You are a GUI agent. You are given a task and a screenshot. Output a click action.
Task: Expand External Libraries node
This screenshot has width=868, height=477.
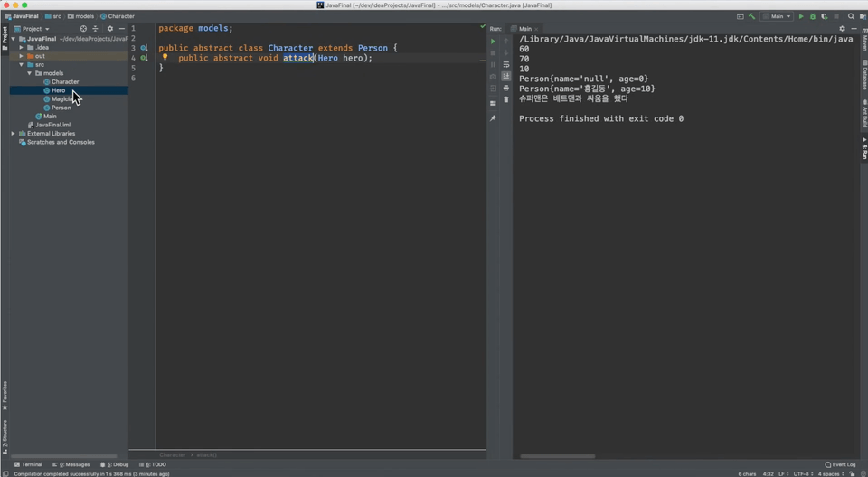coord(14,134)
